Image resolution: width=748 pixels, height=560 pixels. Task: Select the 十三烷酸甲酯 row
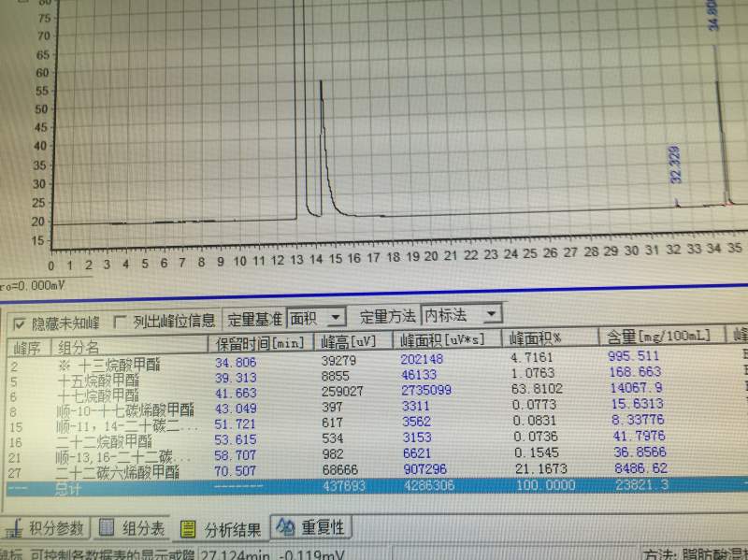375,361
